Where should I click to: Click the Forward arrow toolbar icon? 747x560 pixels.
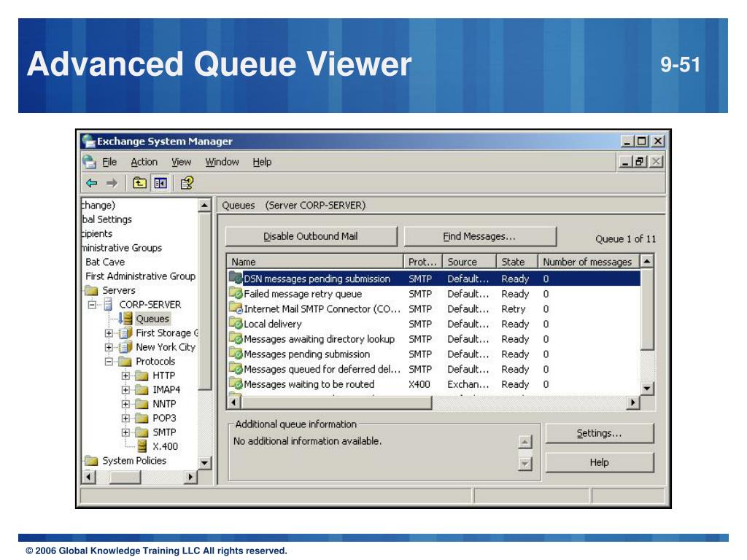tap(112, 183)
